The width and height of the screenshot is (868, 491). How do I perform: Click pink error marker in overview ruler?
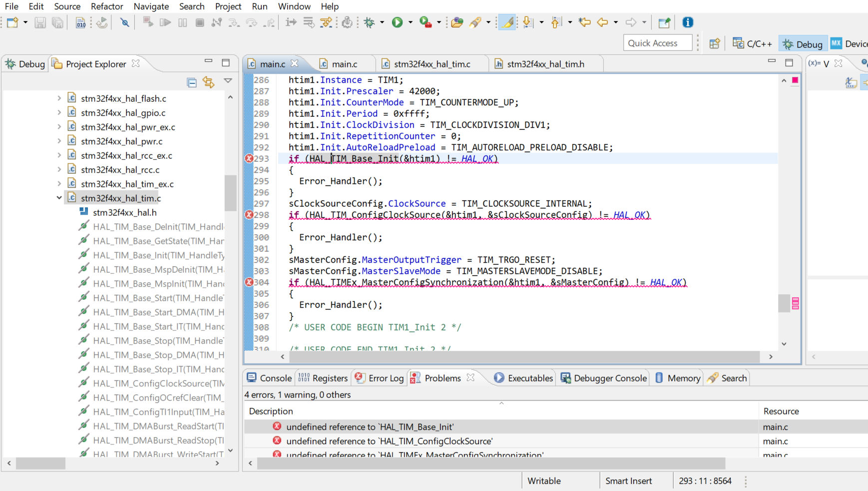tap(796, 303)
